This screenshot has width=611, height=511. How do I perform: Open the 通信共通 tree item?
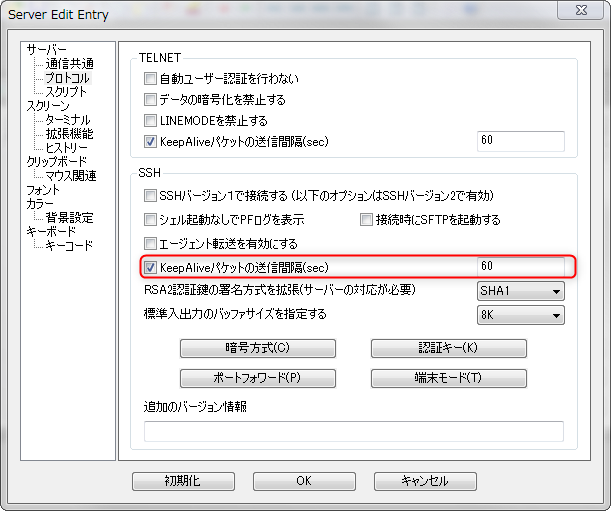click(69, 64)
